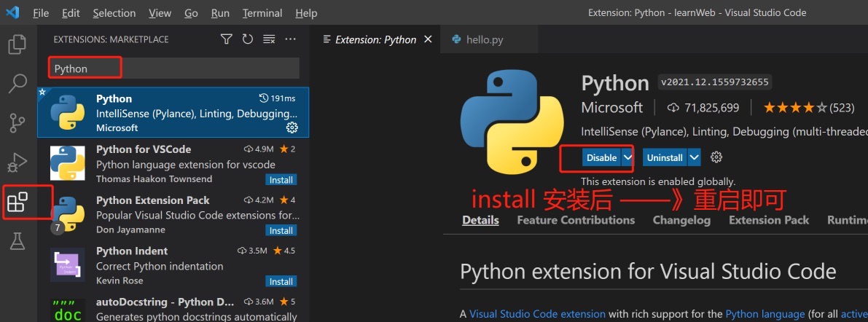
Task: Select autoDocstring extension icon
Action: [68, 310]
